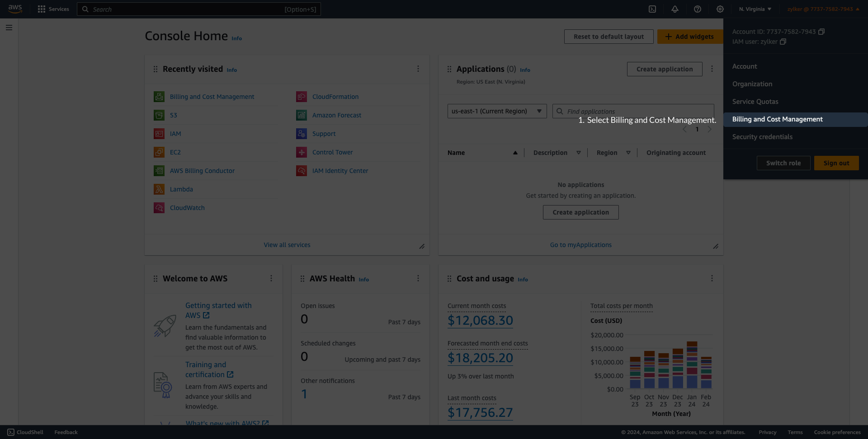Screen dimensions: 868x439
Task: Copy the Account ID using copy icon
Action: pos(821,32)
